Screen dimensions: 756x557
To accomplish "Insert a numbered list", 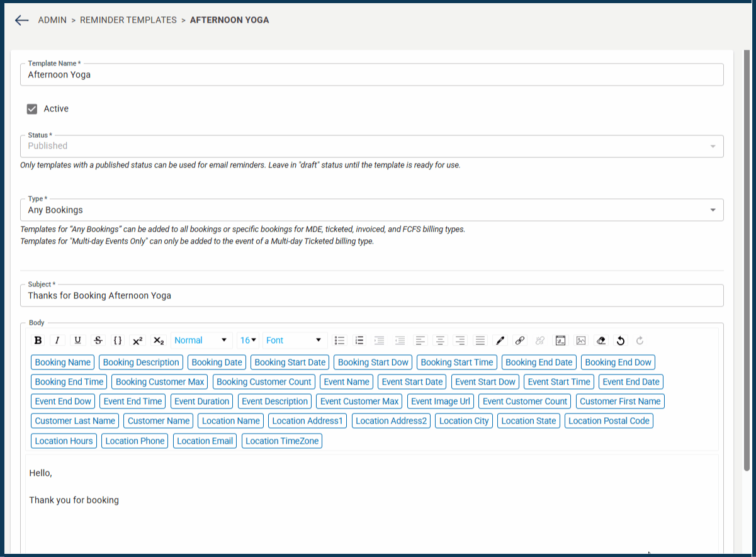I will pyautogui.click(x=359, y=340).
